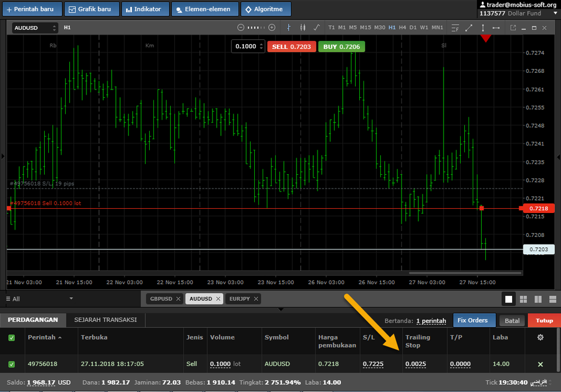Select the D1 timeframe
Image resolution: width=561 pixels, height=392 pixels.
[413, 27]
